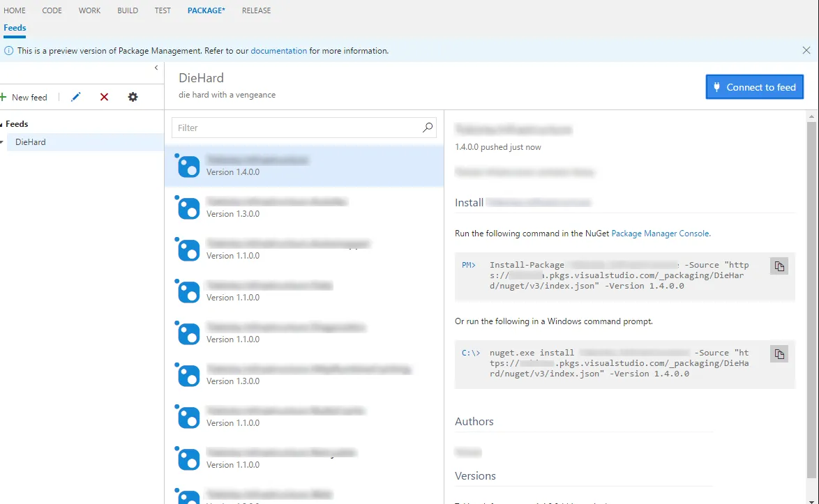This screenshot has height=504, width=819.
Task: Switch to the BUILD hub
Action: point(127,10)
